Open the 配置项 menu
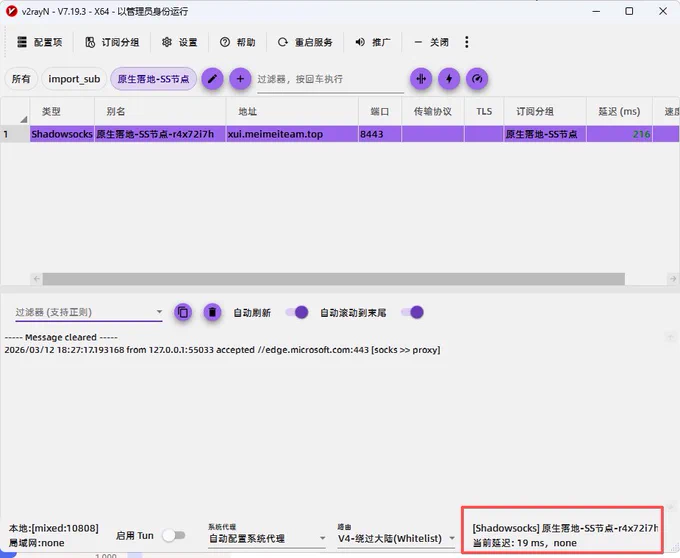The width and height of the screenshot is (680, 558). pos(39,42)
